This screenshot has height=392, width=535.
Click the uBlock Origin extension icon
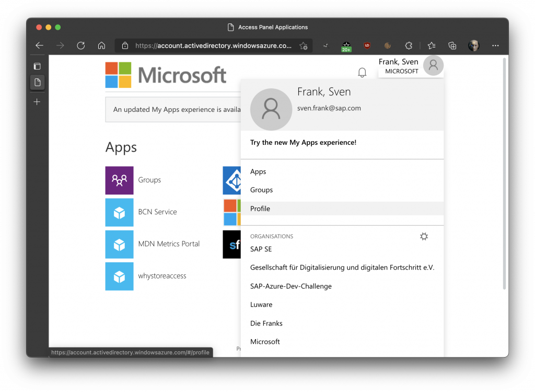pos(367,45)
